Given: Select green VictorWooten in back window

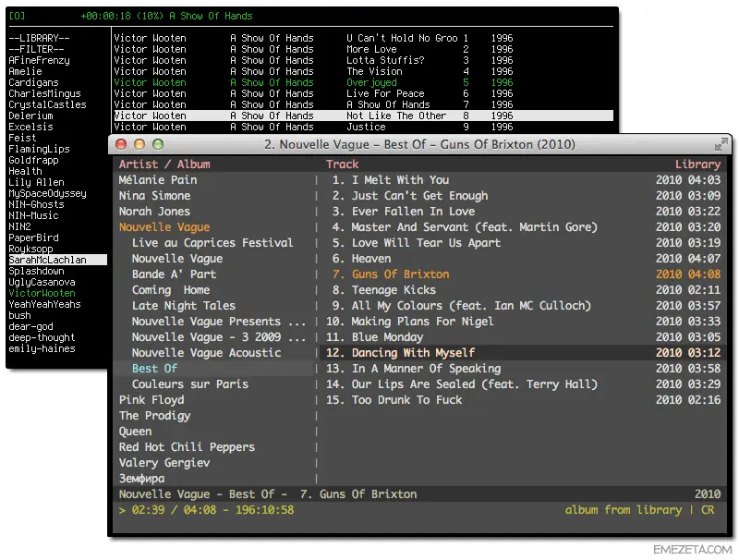Looking at the screenshot, I should pos(42,293).
